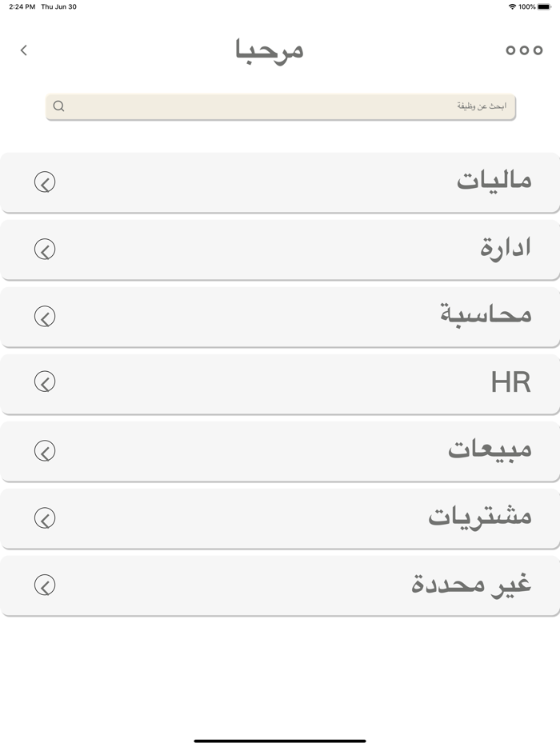The image size is (560, 747).
Task: Click the circular chevron icon next to HR
Action: [46, 383]
